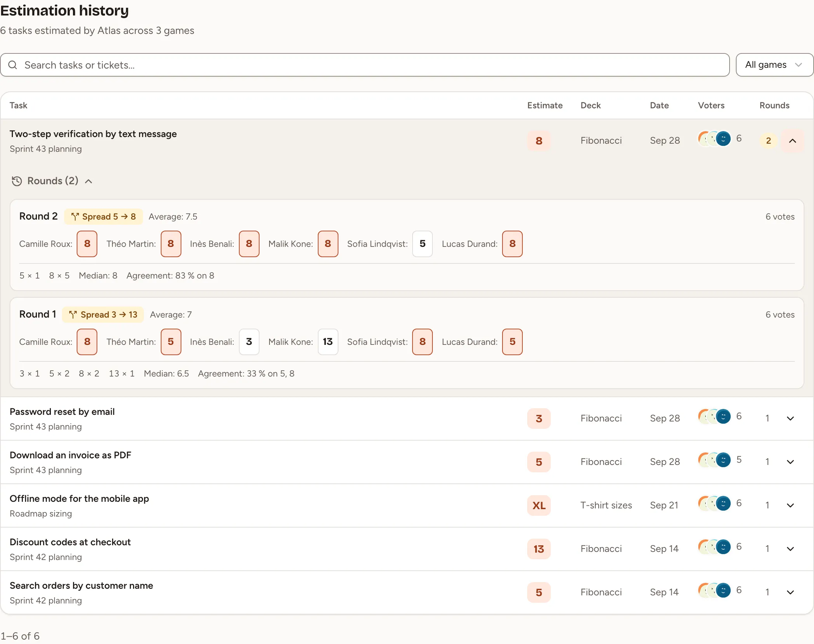Click "Agreement: 83 % on 8" text
This screenshot has height=644, width=814.
click(x=170, y=276)
